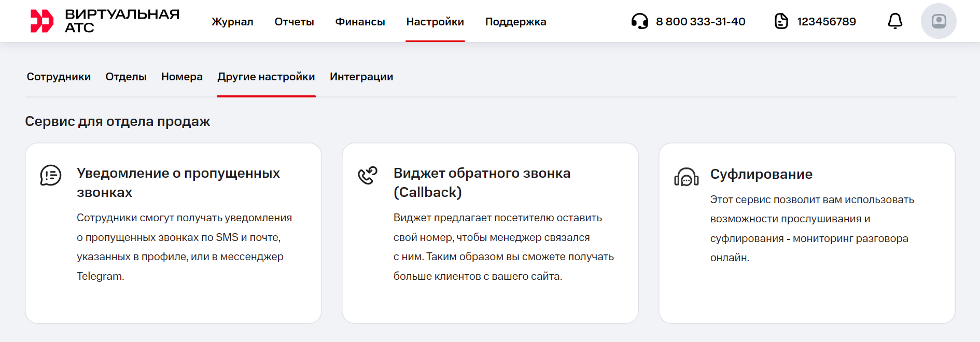Image resolution: width=980 pixels, height=342 pixels.
Task: Click the Виртуальная АТС logo
Action: [x=105, y=21]
